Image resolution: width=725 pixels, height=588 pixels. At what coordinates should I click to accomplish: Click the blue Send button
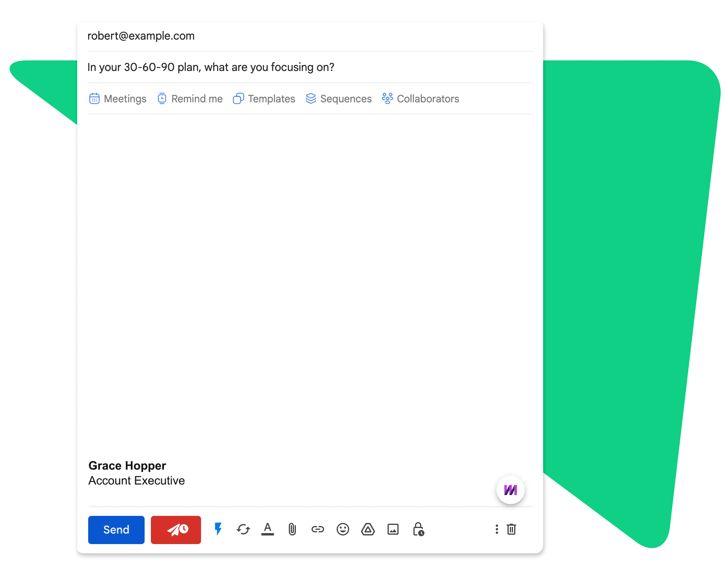point(116,530)
